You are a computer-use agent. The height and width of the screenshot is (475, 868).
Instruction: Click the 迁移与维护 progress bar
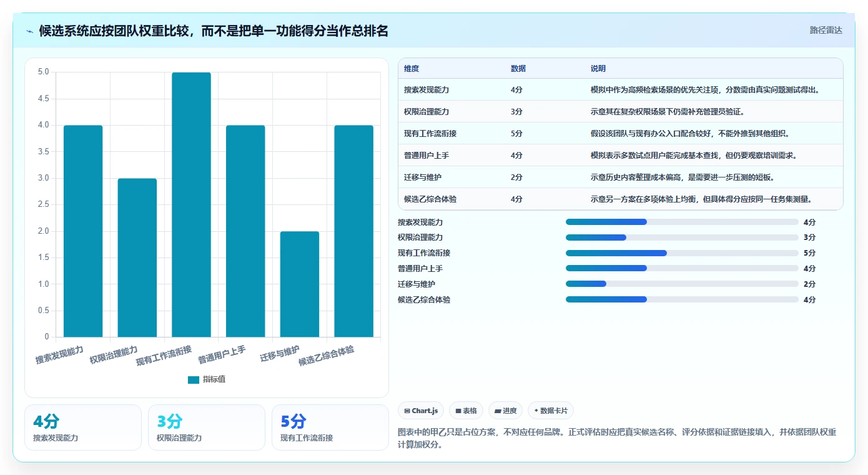(682, 284)
